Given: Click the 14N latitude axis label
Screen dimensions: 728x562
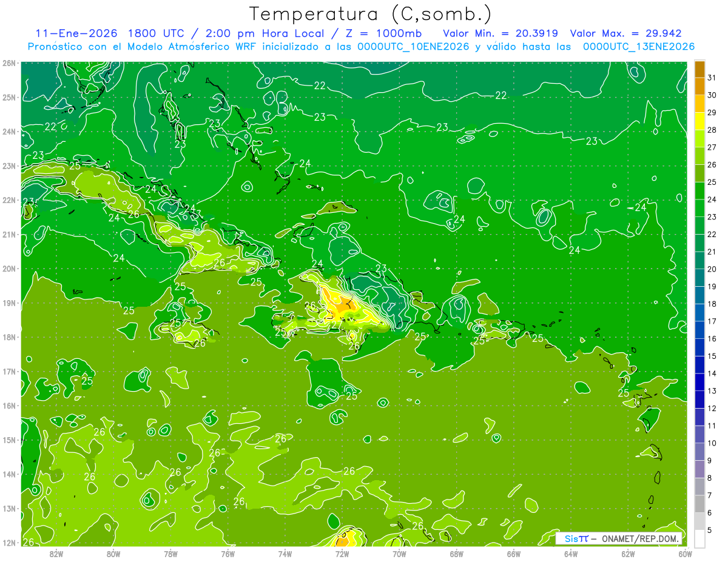Looking at the screenshot, I should pyautogui.click(x=9, y=474).
